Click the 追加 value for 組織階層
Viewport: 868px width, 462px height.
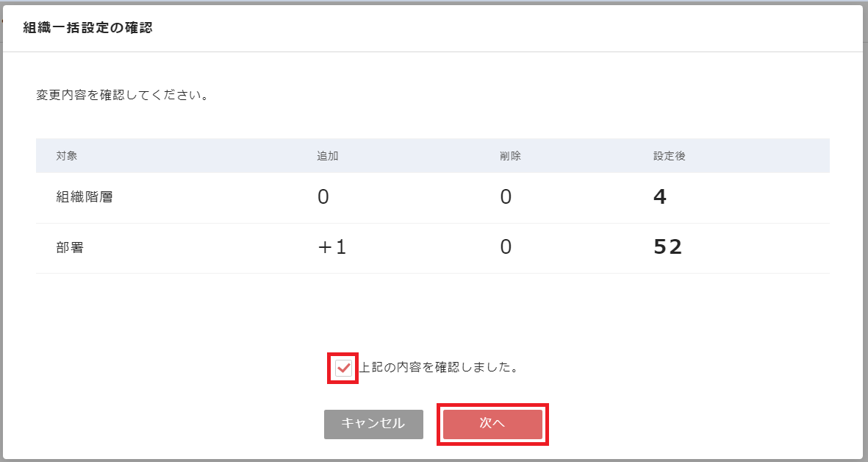[323, 198]
